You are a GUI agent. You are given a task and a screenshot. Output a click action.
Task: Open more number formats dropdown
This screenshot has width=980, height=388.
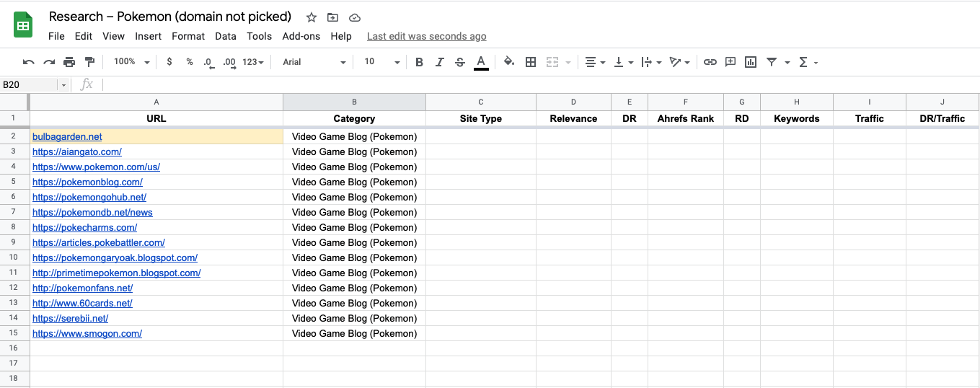click(253, 62)
